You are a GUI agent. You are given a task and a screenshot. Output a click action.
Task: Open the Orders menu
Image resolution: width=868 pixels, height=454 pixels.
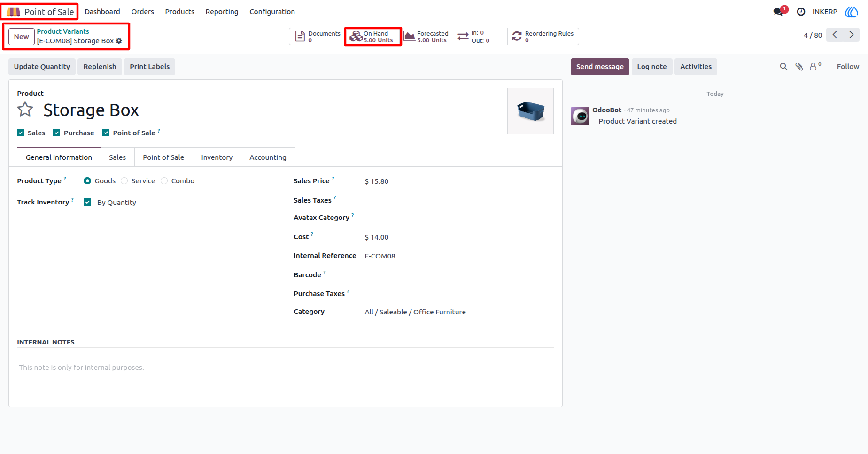[x=143, y=12]
